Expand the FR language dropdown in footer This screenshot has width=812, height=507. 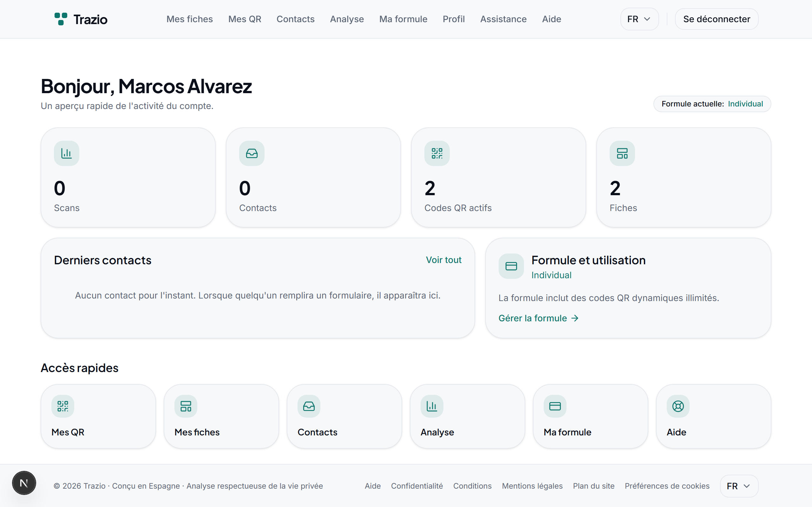pos(739,486)
